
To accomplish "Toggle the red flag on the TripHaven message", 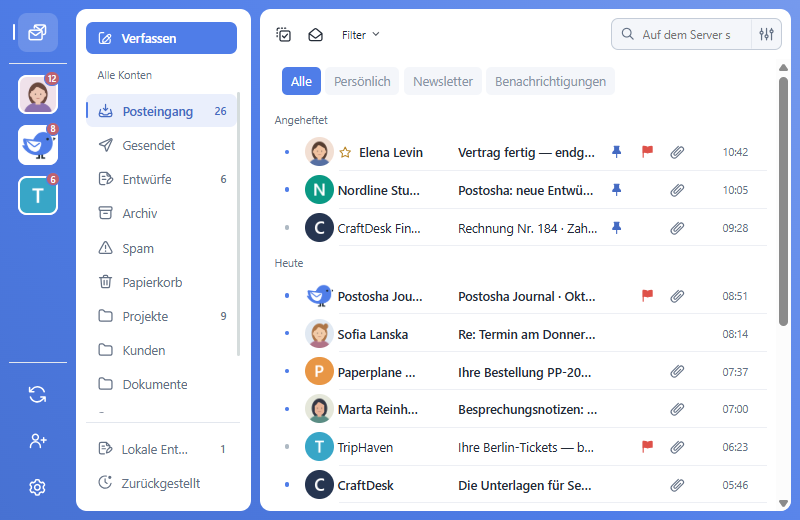I will pos(647,447).
